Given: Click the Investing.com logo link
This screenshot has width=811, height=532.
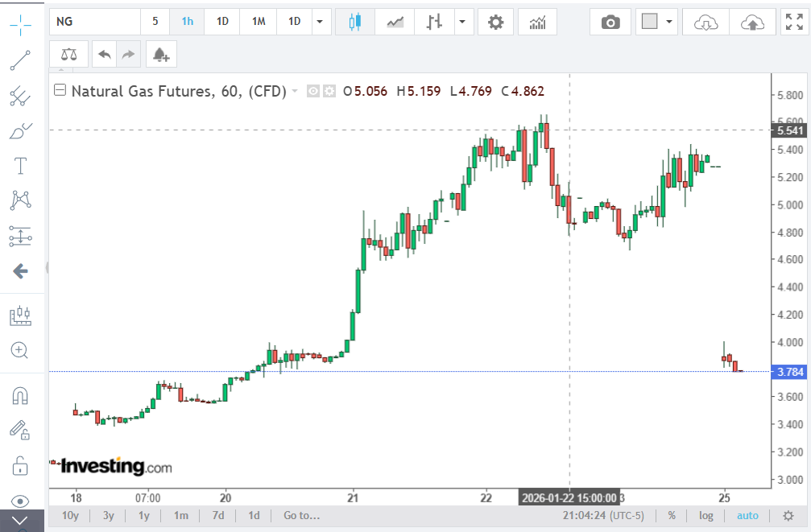Looking at the screenshot, I should click(x=116, y=466).
